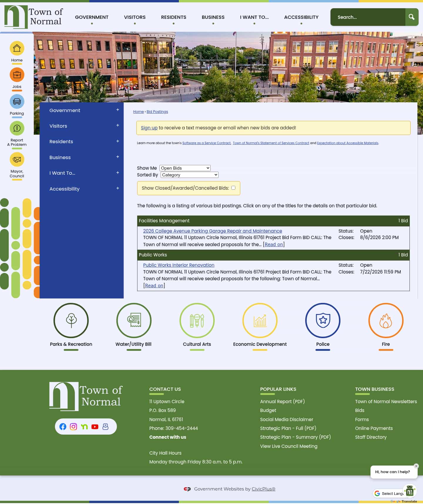
Task: Open Budget link under Popular Links
Action: (x=268, y=410)
